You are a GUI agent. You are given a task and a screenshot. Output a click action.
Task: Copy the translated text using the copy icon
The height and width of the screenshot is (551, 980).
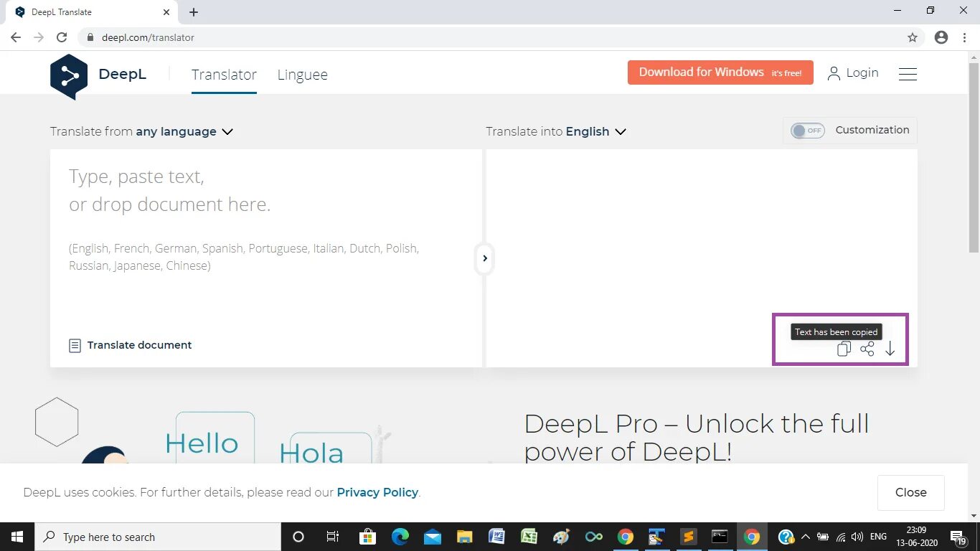pyautogui.click(x=844, y=349)
